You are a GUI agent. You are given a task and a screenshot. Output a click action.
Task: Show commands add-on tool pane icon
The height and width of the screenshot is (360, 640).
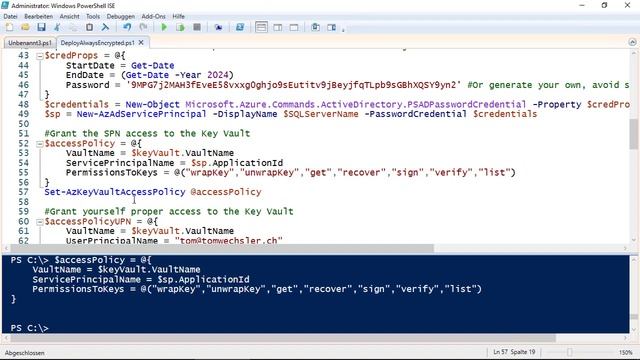[331, 27]
